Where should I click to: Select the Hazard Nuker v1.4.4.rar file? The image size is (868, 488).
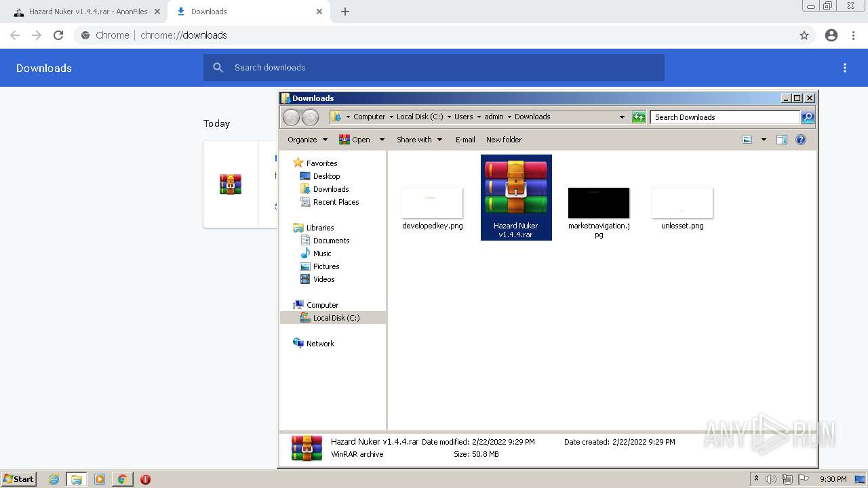(x=516, y=197)
